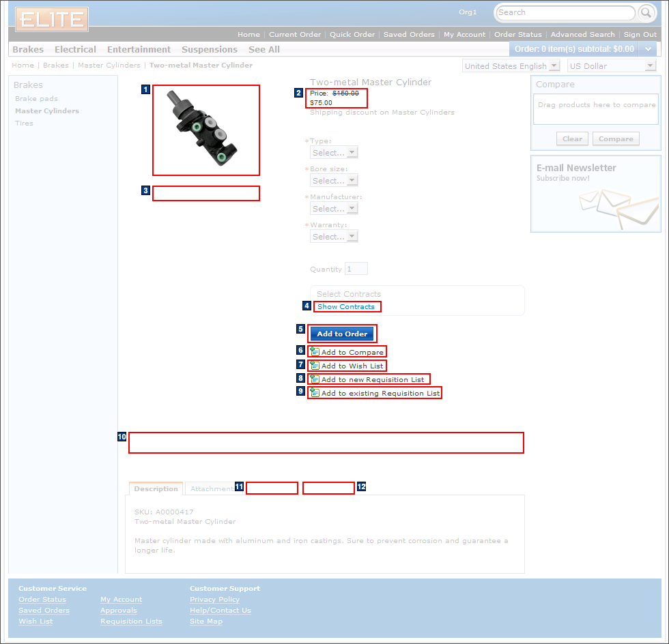
Task: Click the Add to Wish List text
Action: click(352, 366)
